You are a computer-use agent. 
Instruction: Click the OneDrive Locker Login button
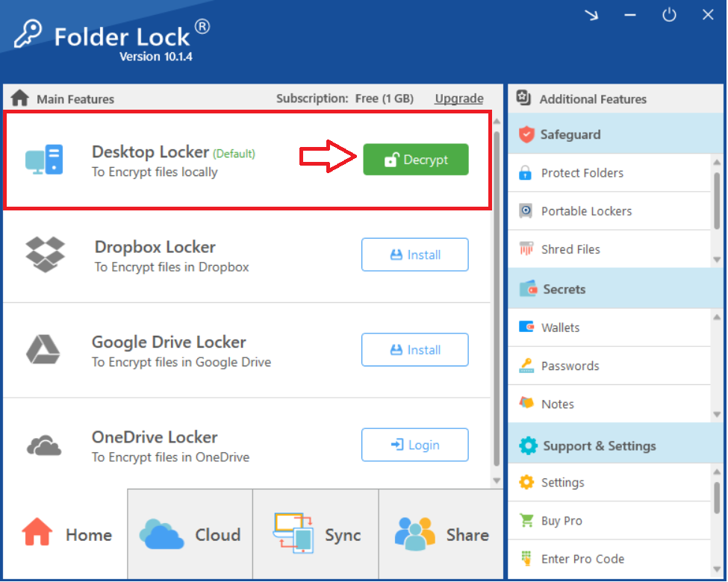coord(414,445)
